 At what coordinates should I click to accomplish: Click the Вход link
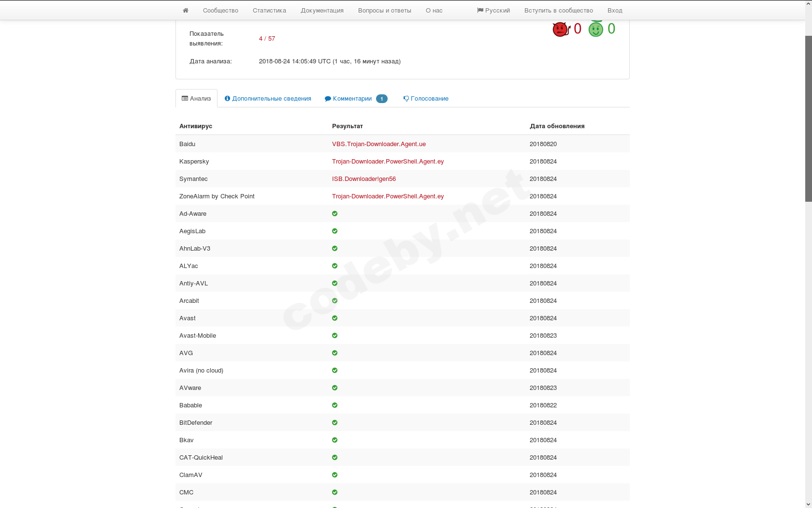pos(615,10)
